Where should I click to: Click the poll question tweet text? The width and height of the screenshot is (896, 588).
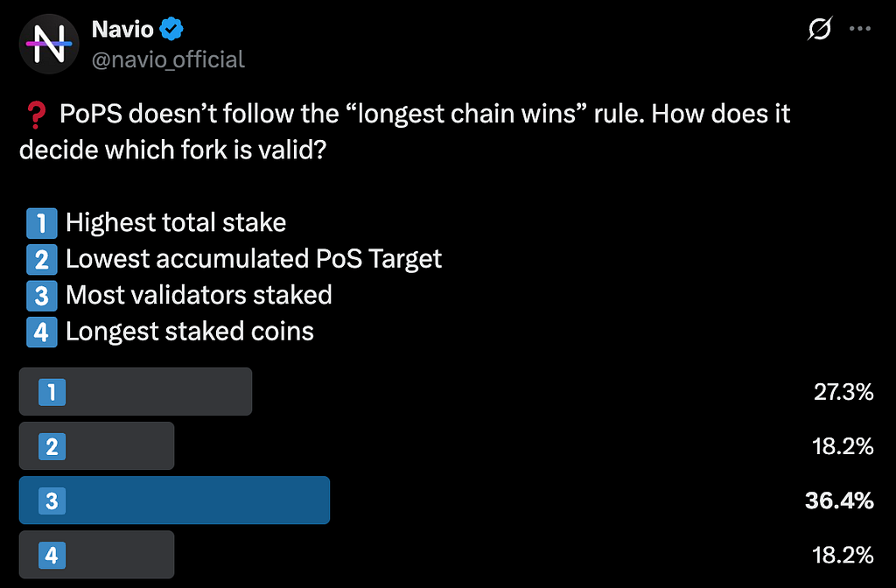tap(404, 131)
